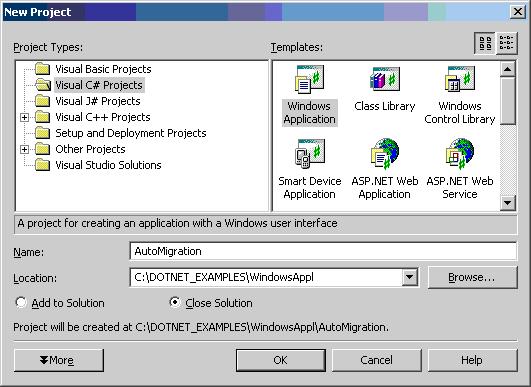Select the Windows Application template icon
531x387 pixels.
pos(310,79)
